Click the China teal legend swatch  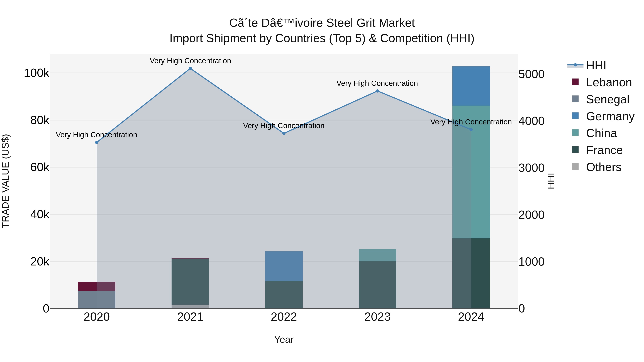click(x=575, y=133)
